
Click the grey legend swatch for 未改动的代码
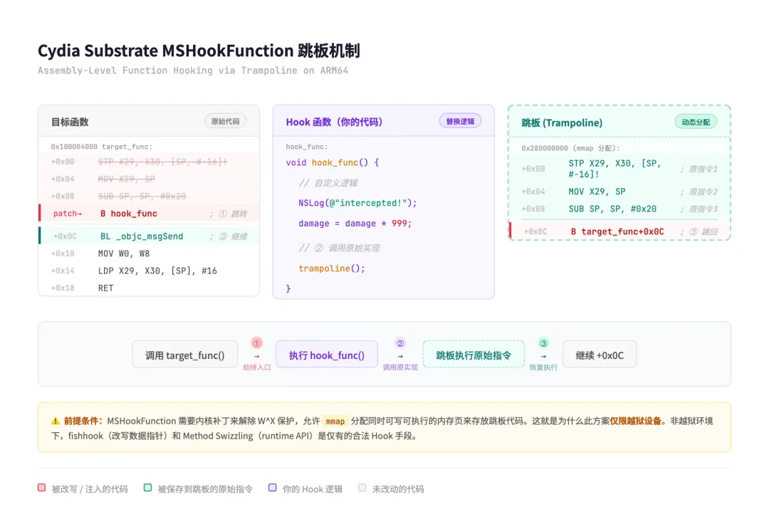tap(362, 488)
